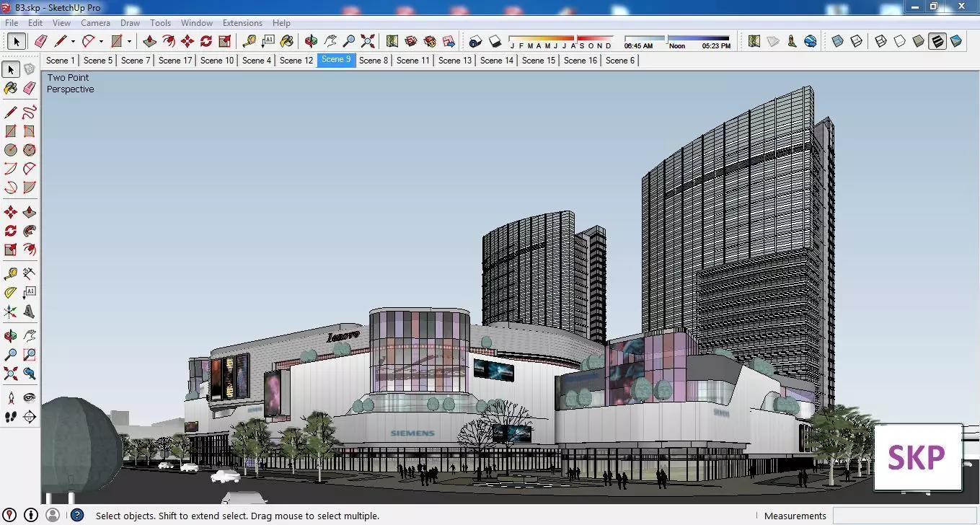The width and height of the screenshot is (980, 525).
Task: Open the Help icon in status bar
Action: 77,515
